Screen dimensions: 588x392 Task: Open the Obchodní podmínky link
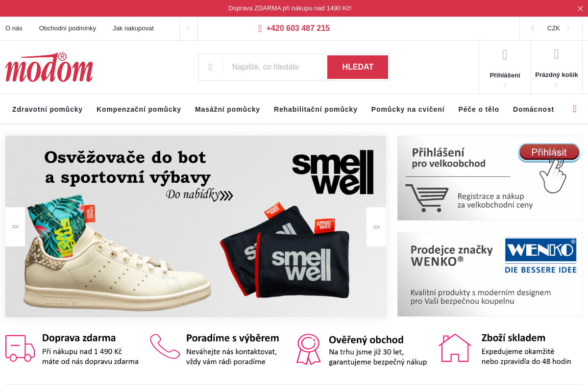(x=68, y=28)
